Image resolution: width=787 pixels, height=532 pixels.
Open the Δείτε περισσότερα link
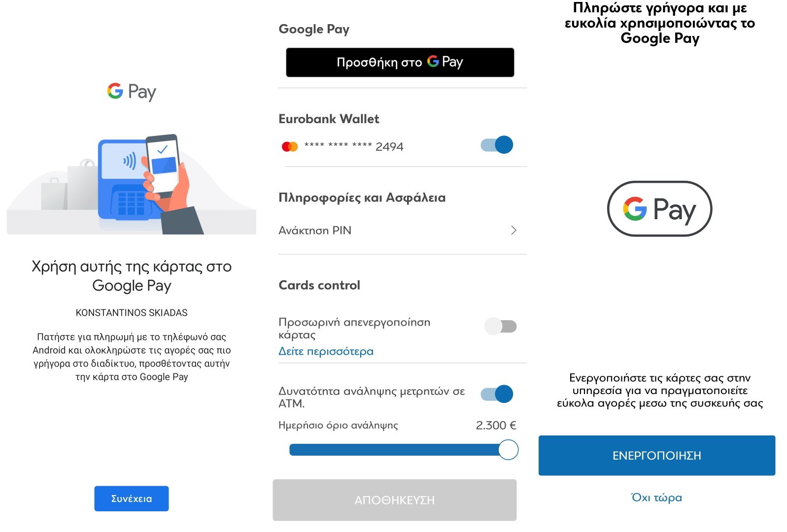click(326, 351)
